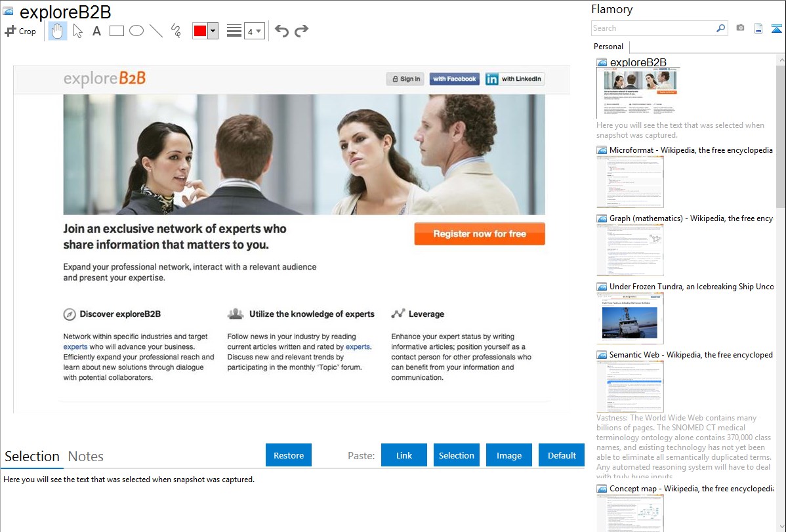This screenshot has height=532, width=786.
Task: Click the document page icon in Flamory toolbar
Action: tap(758, 28)
